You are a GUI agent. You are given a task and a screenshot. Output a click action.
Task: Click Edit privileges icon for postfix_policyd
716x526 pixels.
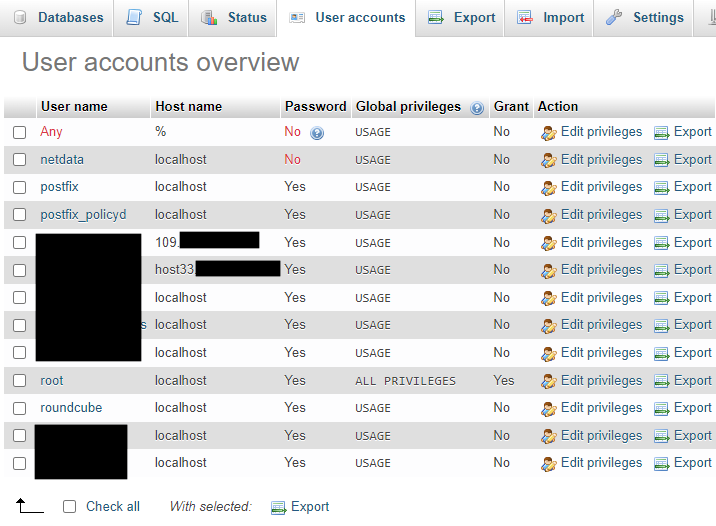[x=548, y=216]
